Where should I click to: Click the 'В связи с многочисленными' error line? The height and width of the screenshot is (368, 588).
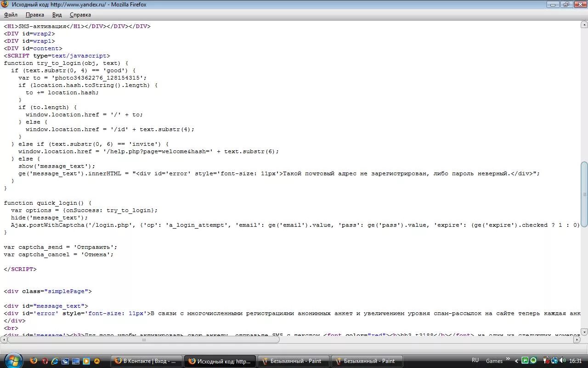click(292, 313)
